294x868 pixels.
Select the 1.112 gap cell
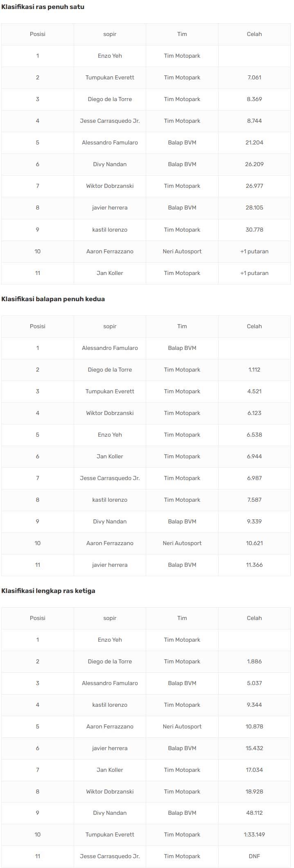(254, 370)
